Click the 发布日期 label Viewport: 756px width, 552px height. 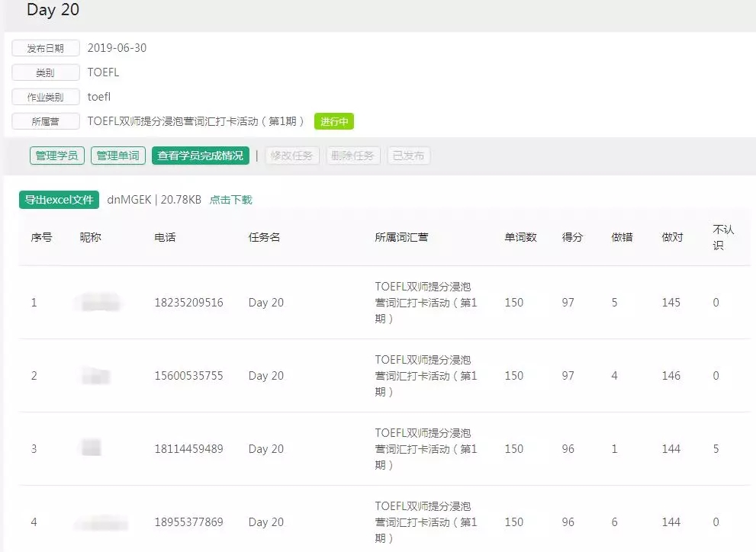click(46, 48)
